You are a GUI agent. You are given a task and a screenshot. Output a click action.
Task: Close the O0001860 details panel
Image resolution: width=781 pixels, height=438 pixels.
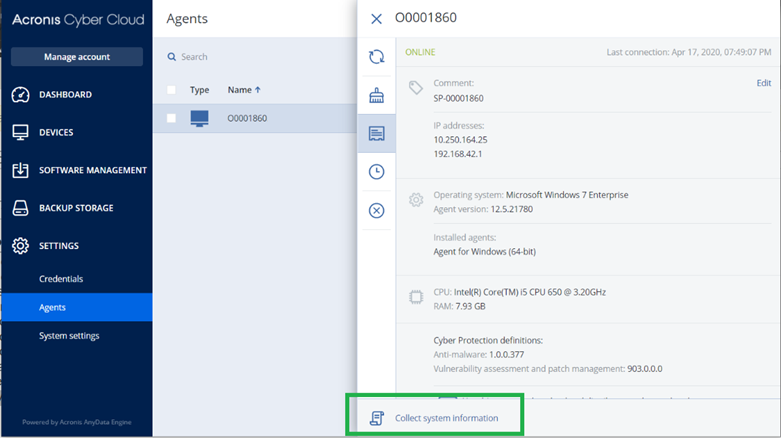tap(377, 19)
